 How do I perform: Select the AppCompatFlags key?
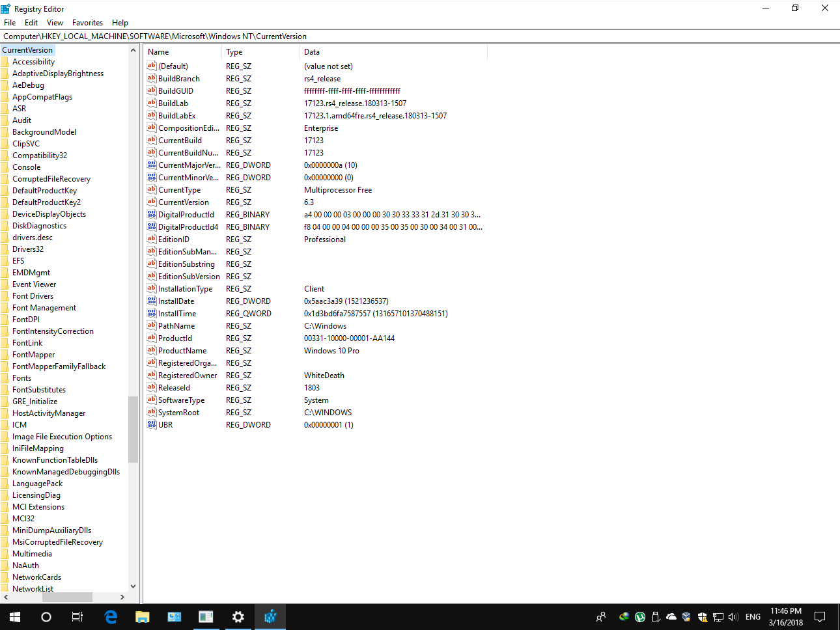pyautogui.click(x=42, y=97)
